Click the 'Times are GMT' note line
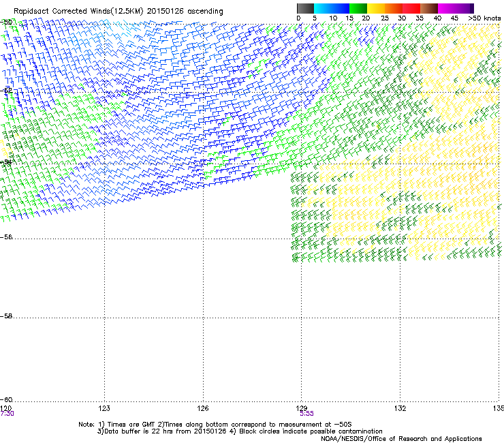Screen dimensions: 504x443 pos(215,425)
